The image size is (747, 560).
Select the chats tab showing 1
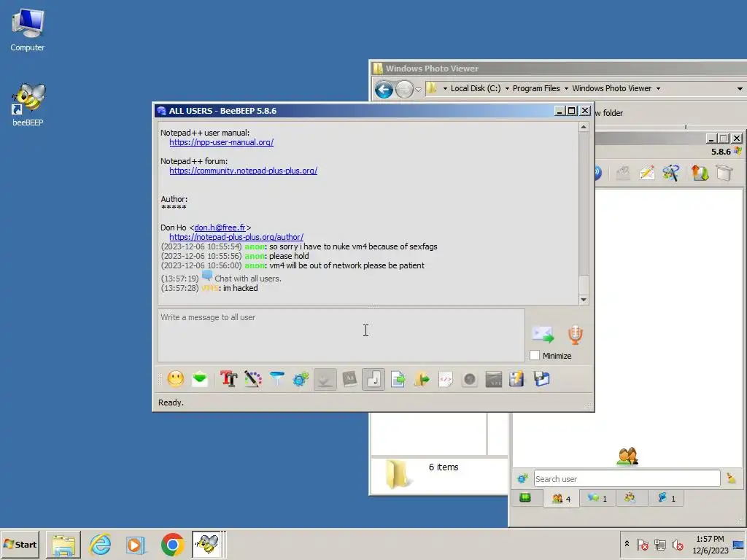pos(597,498)
